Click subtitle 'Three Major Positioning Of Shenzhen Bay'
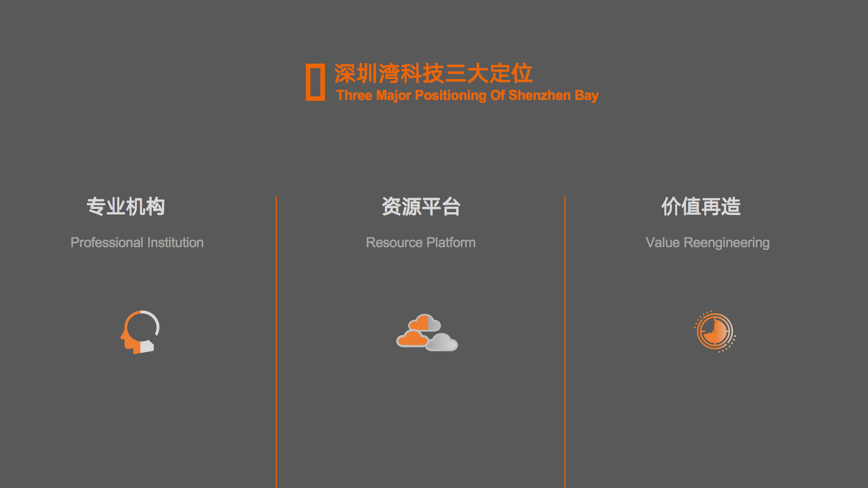The height and width of the screenshot is (488, 868). [467, 95]
